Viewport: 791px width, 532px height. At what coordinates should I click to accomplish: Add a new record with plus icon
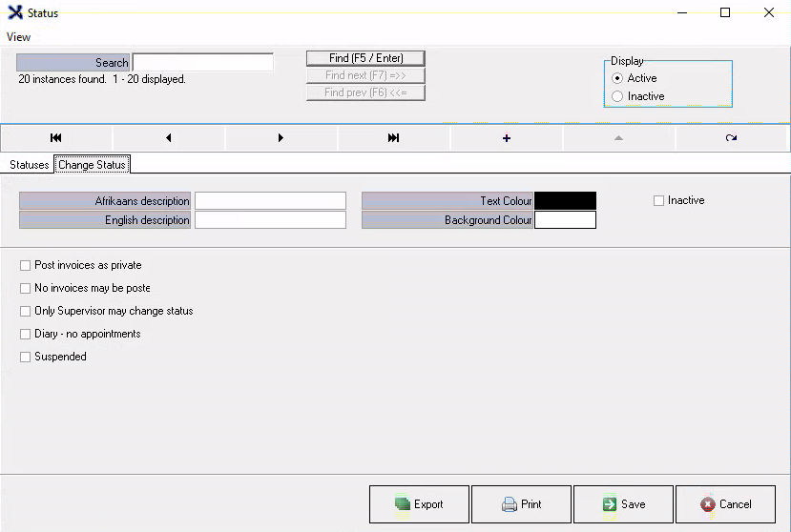506,138
